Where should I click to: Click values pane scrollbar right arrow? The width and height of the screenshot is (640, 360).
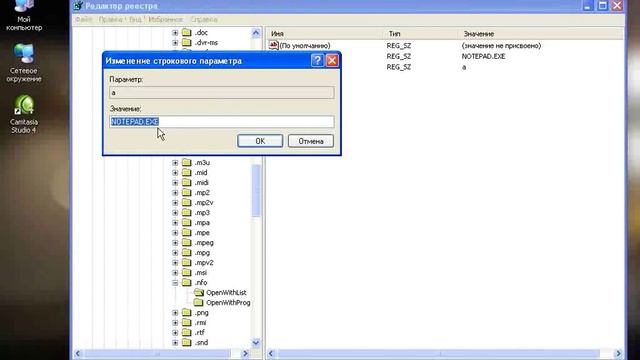pos(618,353)
